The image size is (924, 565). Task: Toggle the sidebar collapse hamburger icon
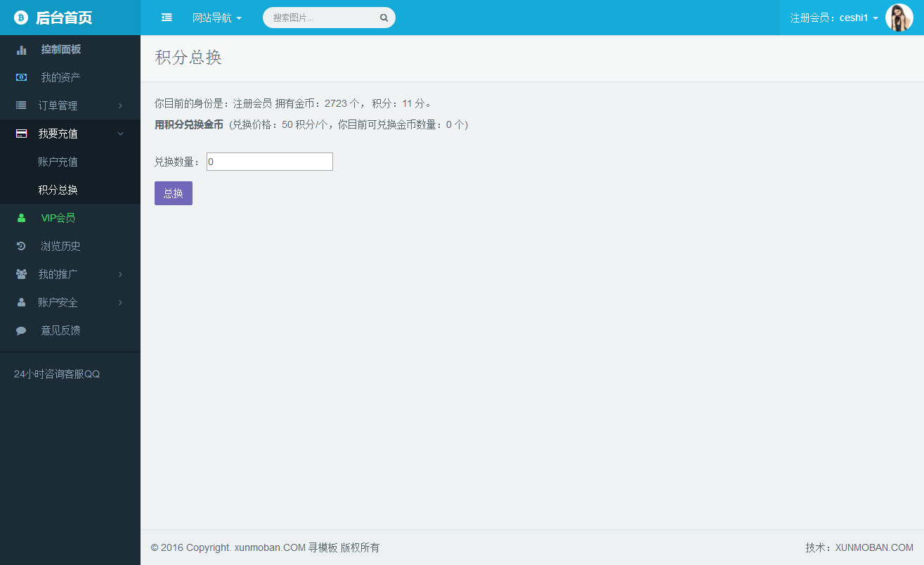[x=167, y=18]
